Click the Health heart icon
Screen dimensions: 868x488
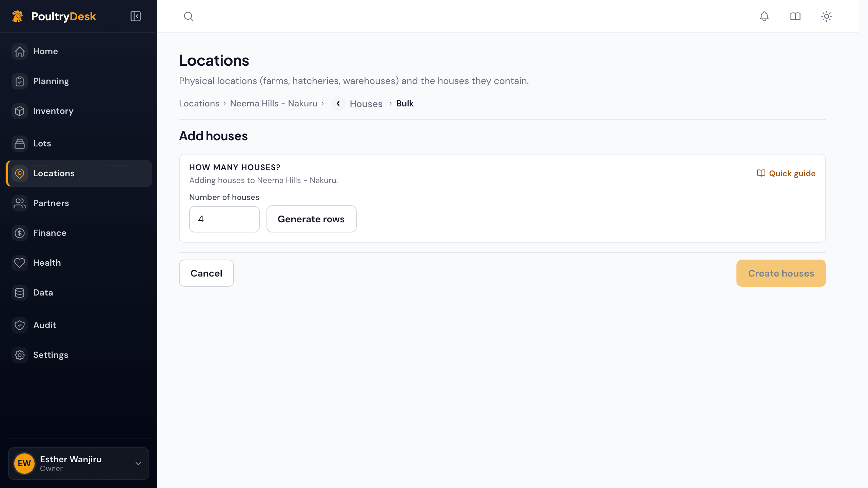click(20, 263)
